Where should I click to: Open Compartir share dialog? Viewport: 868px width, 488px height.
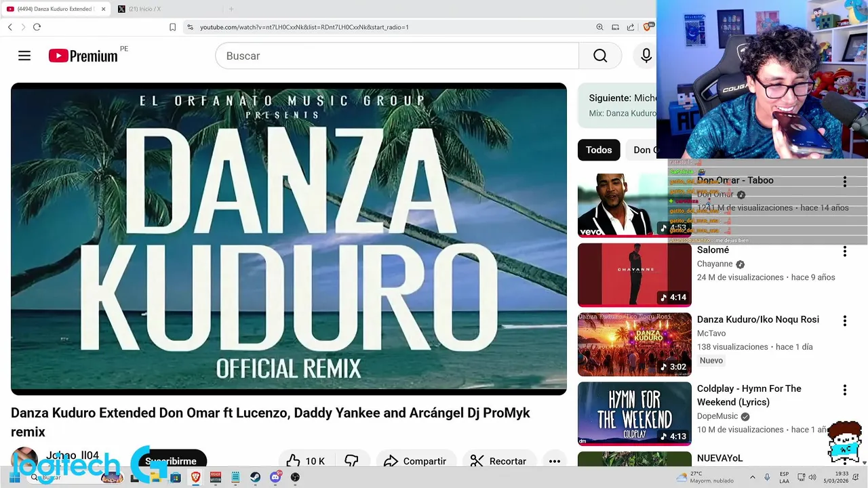click(415, 461)
